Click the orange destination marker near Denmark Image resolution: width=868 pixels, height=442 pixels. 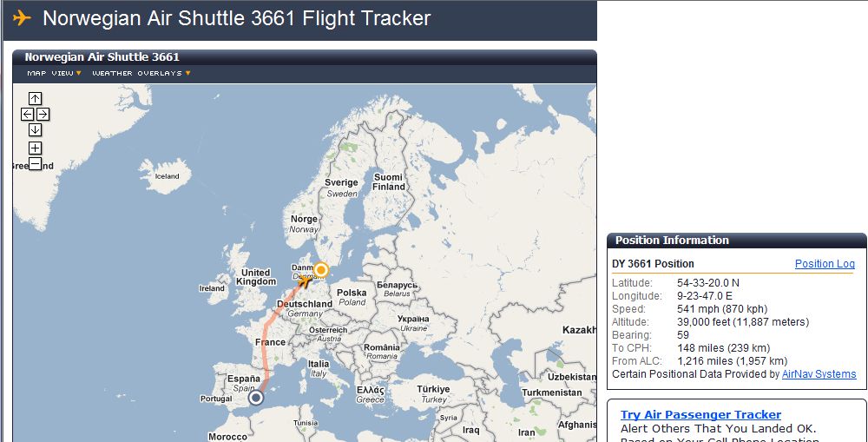[320, 270]
